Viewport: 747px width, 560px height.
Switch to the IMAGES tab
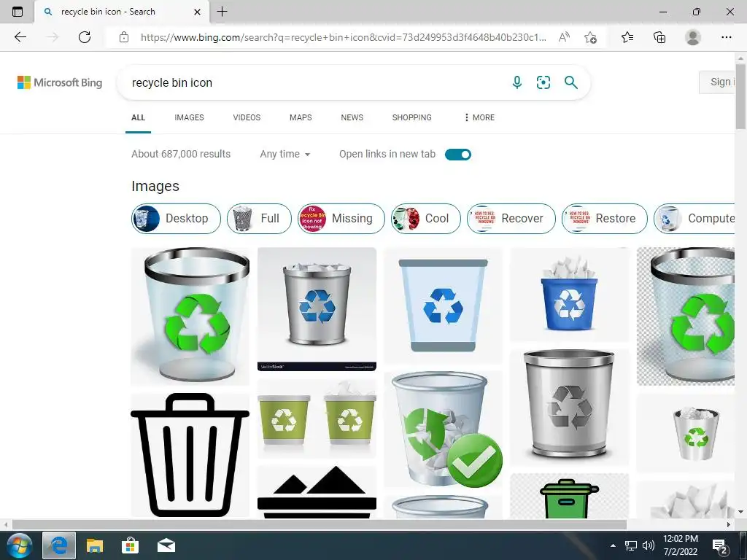coord(189,117)
